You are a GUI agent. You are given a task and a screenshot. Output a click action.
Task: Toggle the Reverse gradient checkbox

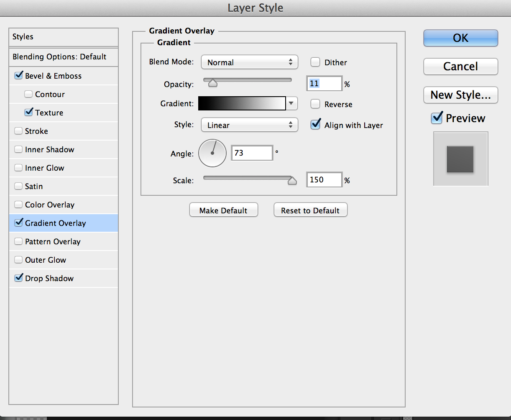(315, 104)
